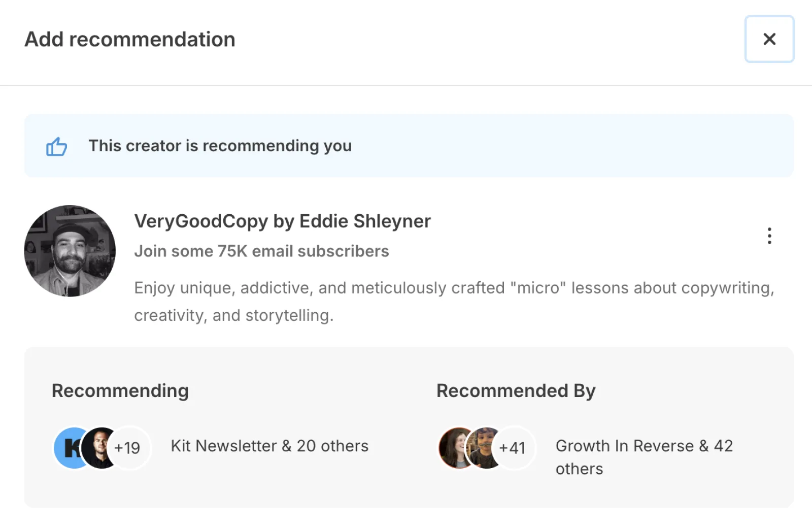Click Eddie Shleyner's profile photo

point(70,251)
